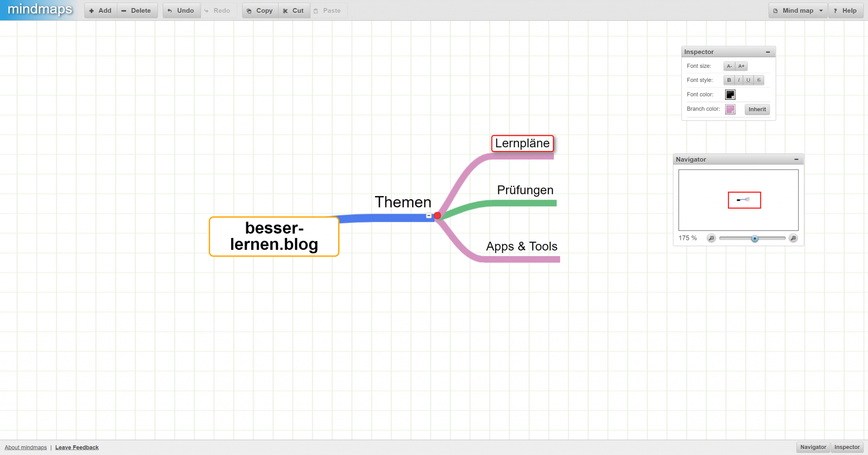This screenshot has height=455, width=868.
Task: Click the mindmaps logo
Action: click(x=39, y=9)
